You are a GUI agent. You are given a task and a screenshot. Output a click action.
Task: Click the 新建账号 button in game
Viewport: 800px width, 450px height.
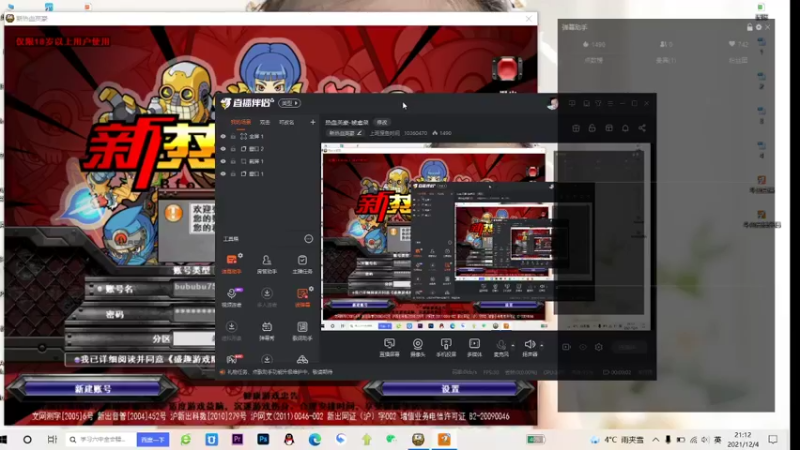click(93, 389)
